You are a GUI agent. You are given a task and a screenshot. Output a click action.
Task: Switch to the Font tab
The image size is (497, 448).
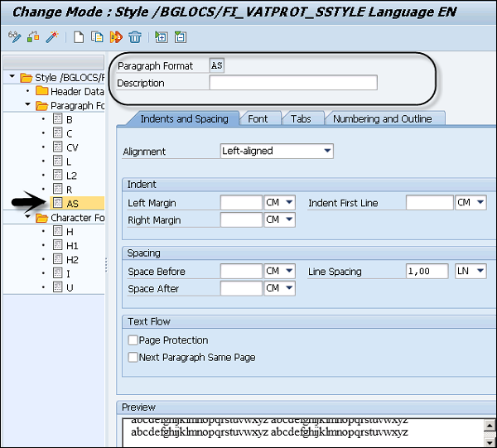(258, 119)
